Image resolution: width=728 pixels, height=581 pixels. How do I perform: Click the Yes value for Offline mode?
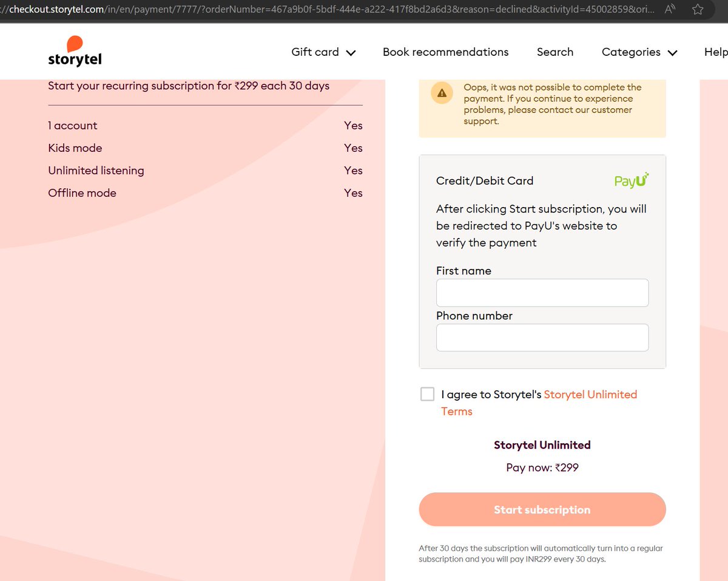[x=353, y=193]
